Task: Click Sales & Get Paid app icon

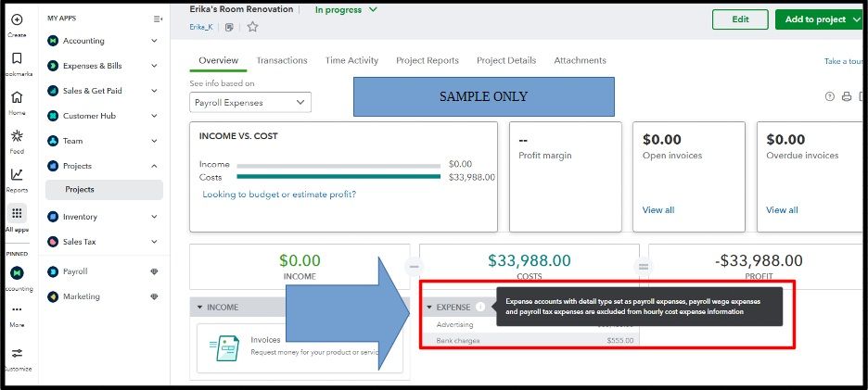Action: point(53,91)
